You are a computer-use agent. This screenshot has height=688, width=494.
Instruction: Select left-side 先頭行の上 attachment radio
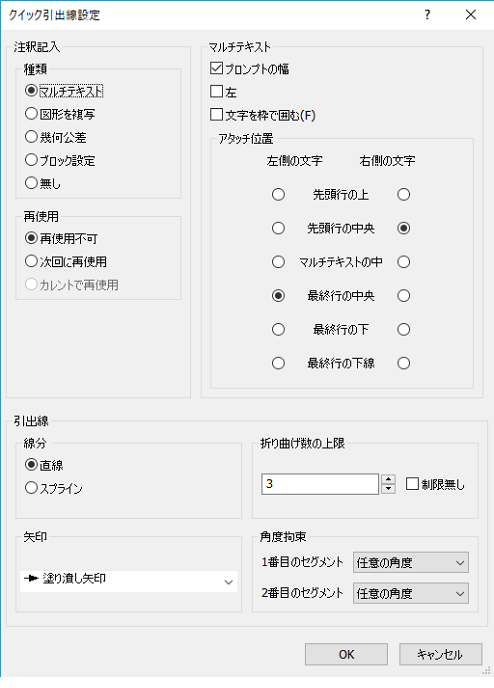pyautogui.click(x=278, y=194)
